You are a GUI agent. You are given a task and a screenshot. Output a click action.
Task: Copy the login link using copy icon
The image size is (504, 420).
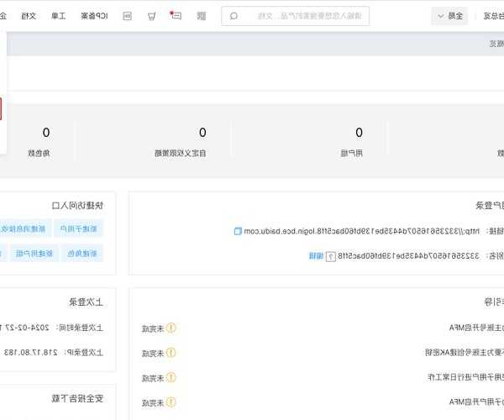point(237,230)
